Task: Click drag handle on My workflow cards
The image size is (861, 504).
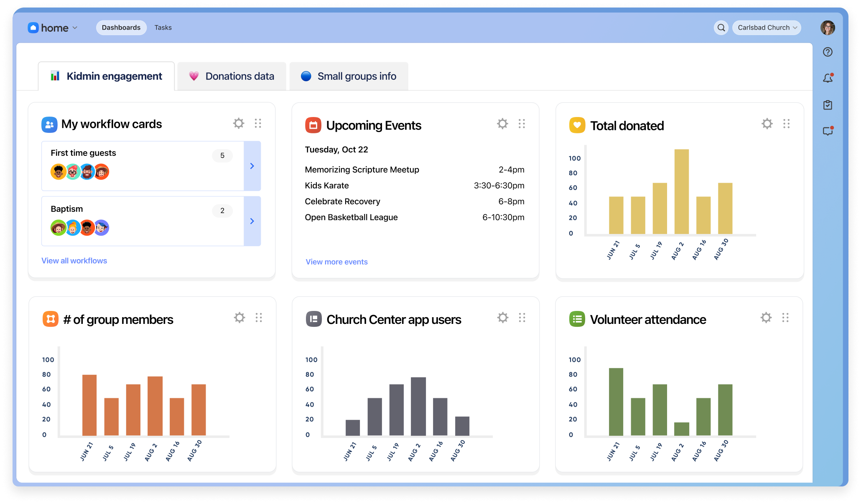Action: (258, 123)
